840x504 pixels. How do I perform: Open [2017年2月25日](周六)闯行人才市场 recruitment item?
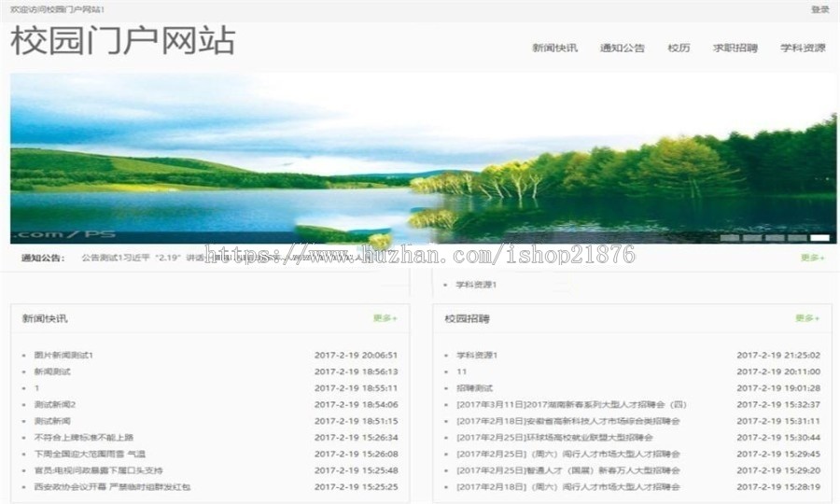[567, 455]
